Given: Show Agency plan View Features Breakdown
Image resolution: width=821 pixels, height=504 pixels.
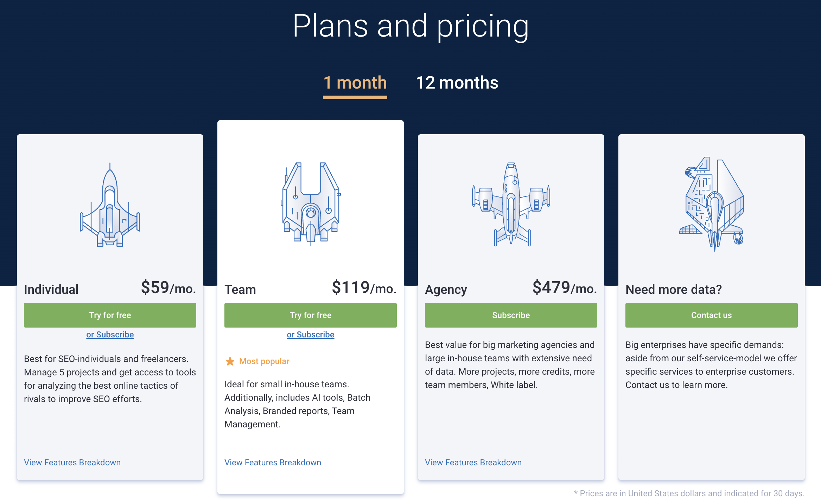Looking at the screenshot, I should pyautogui.click(x=473, y=463).
